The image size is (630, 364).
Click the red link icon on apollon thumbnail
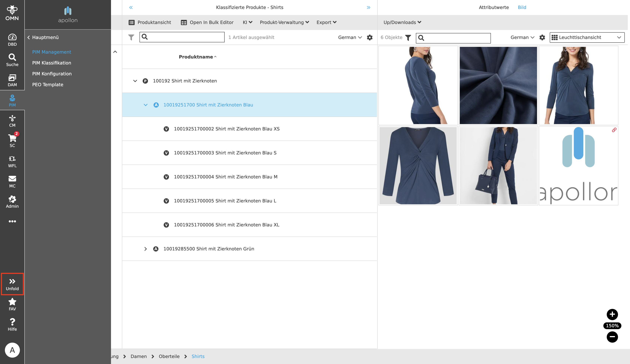[x=614, y=130]
